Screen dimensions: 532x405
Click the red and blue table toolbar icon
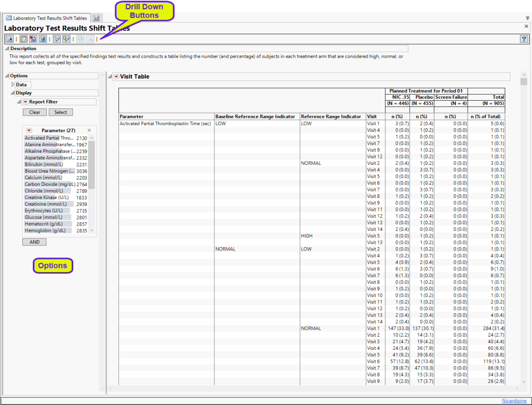(x=33, y=39)
